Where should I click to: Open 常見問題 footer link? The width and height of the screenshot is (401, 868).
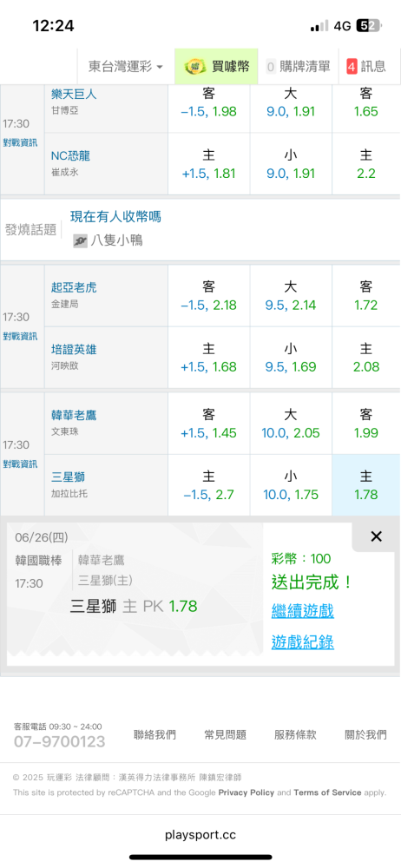pos(225,734)
